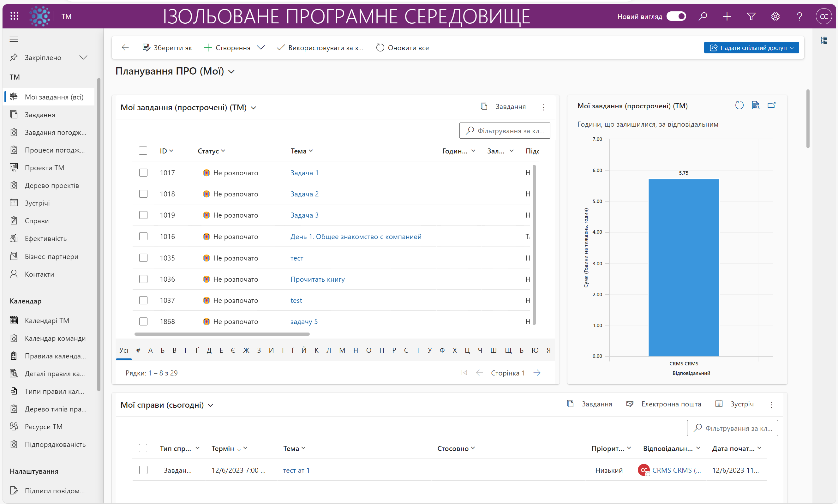The height and width of the screenshot is (504, 838).
Task: Go to next page arrow
Action: 537,373
